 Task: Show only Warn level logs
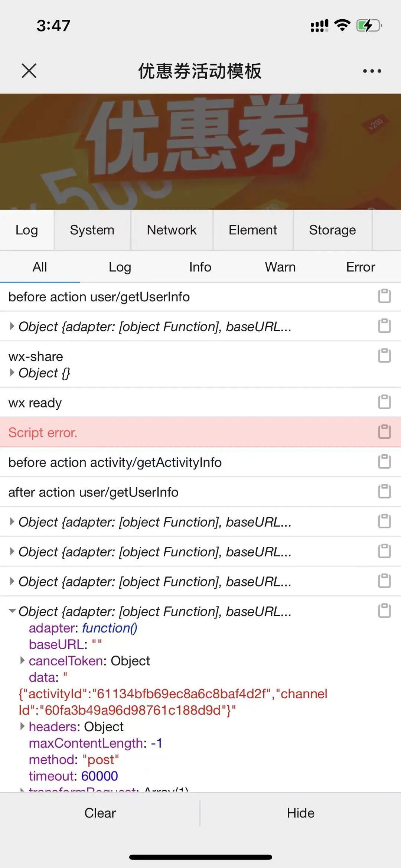tap(280, 267)
